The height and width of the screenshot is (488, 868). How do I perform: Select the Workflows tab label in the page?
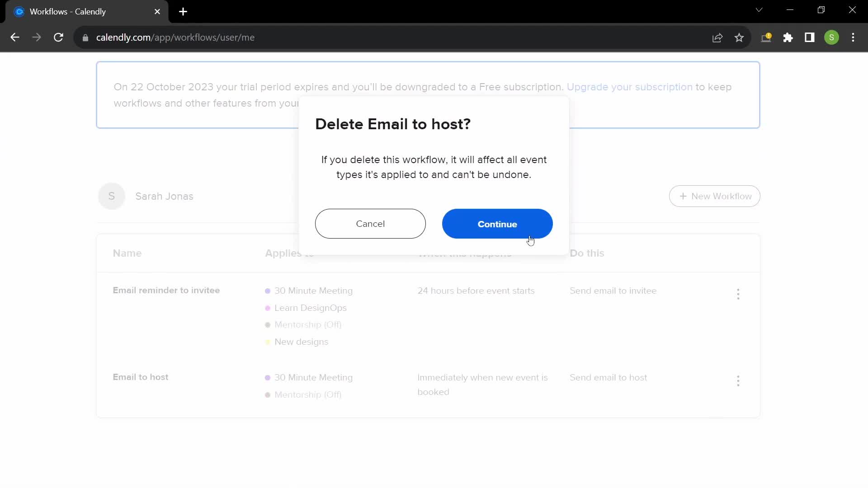(x=67, y=11)
